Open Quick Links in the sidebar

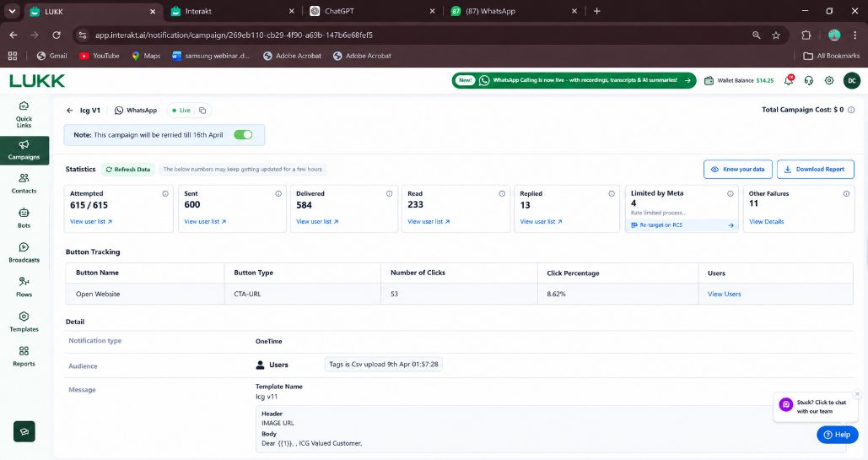click(24, 115)
